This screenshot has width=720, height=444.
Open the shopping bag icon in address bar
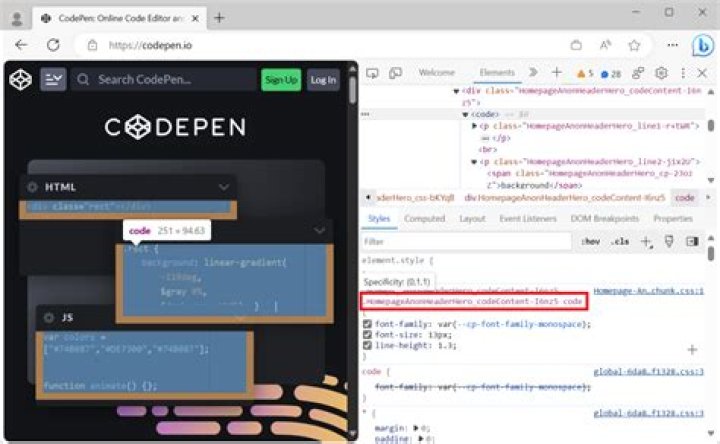[576, 45]
